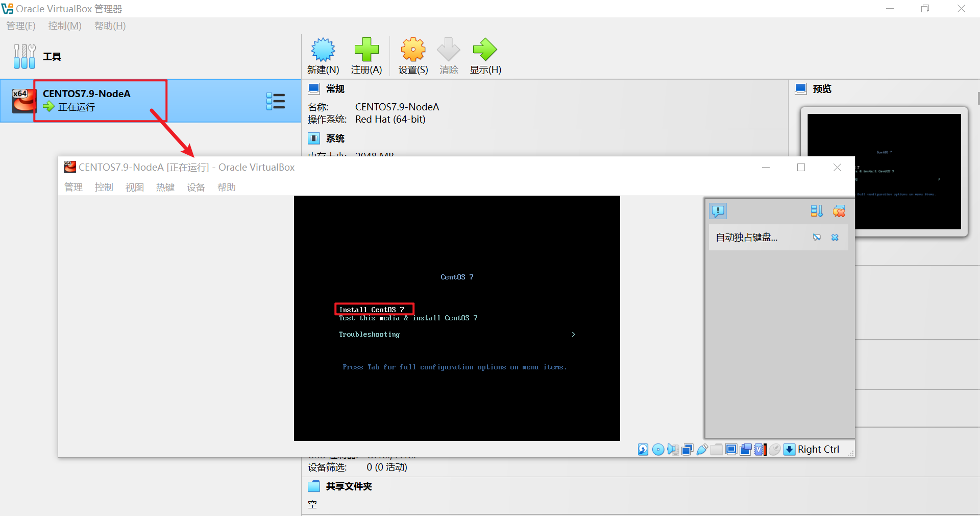Click the 新建(N) new VM toolbar icon
Screen dimensions: 980x516
(323, 56)
